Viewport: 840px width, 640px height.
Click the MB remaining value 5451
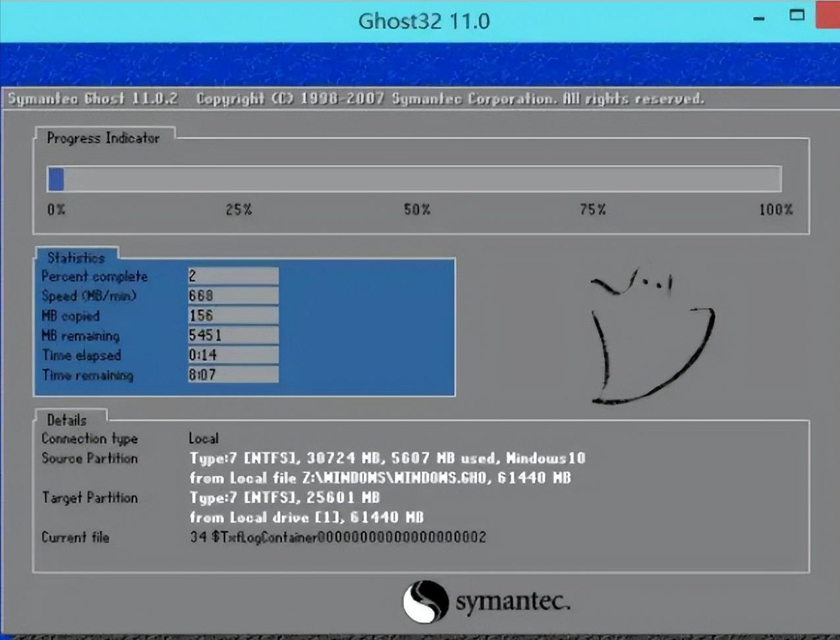coord(233,335)
